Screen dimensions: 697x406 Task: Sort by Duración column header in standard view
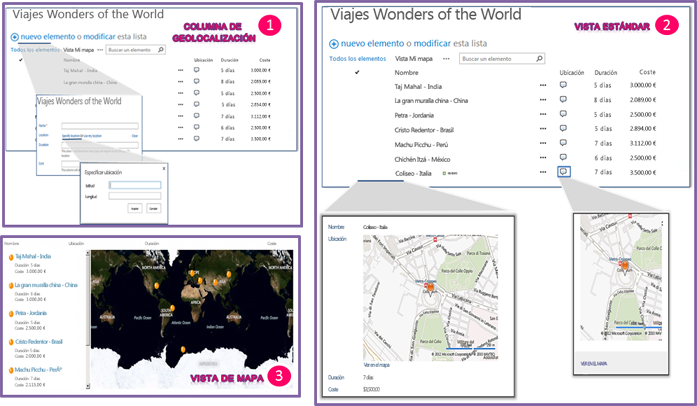[605, 72]
